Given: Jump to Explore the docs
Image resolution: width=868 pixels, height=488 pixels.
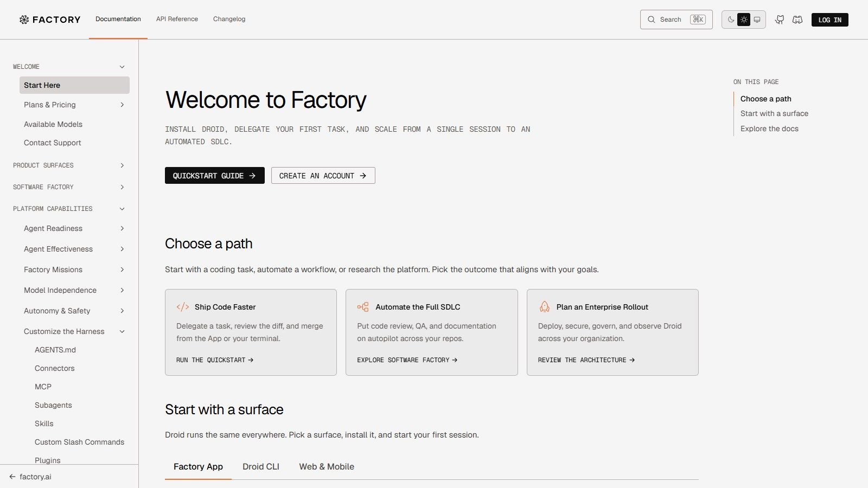Looking at the screenshot, I should tap(769, 129).
